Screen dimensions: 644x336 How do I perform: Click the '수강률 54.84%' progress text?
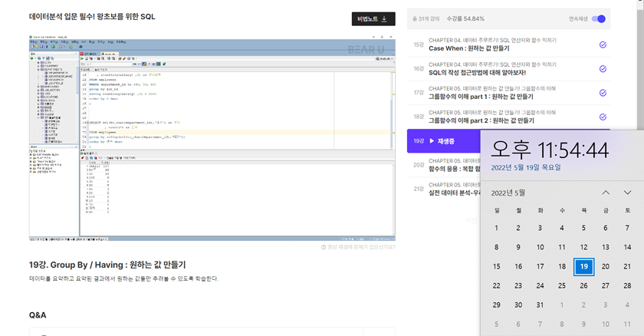pyautogui.click(x=465, y=19)
